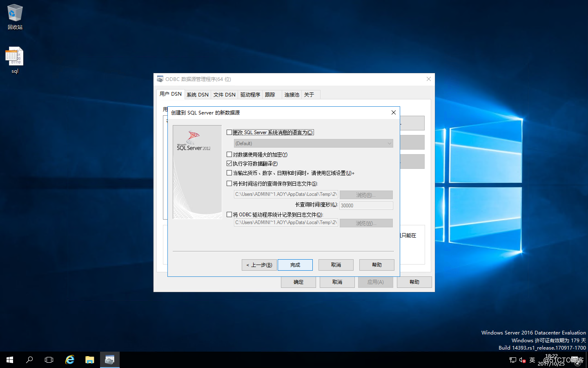Click the 完成 finish button
This screenshot has width=588, height=368.
pos(295,265)
